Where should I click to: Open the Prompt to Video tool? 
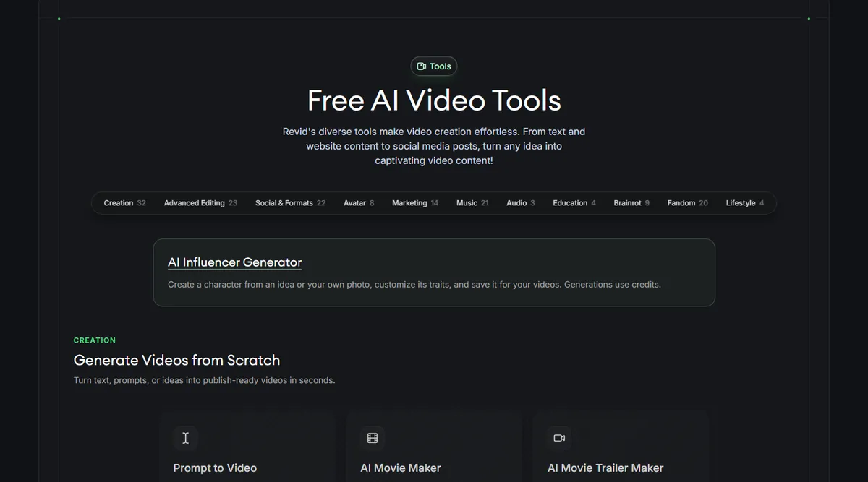pyautogui.click(x=215, y=468)
